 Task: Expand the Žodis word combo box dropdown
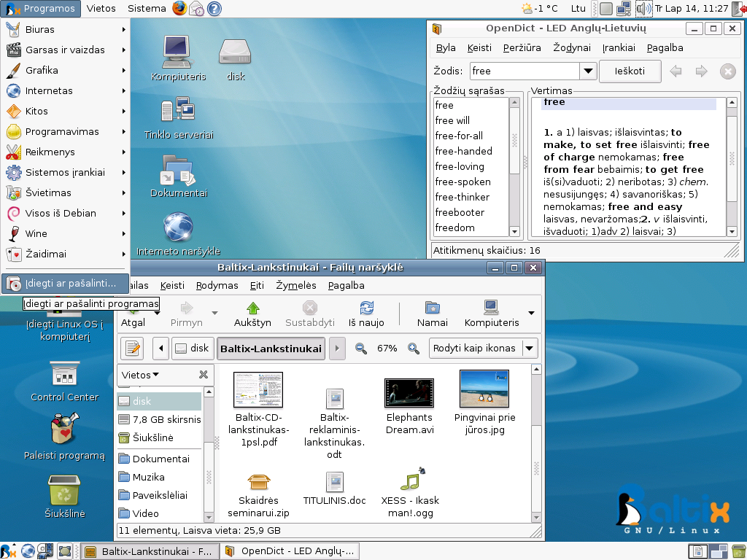click(x=588, y=71)
